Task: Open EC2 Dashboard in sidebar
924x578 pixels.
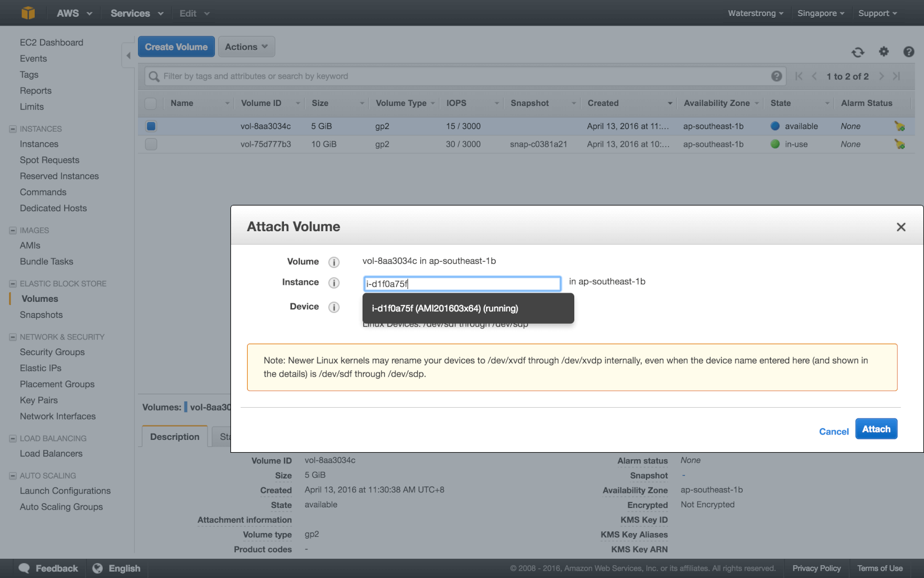Action: [51, 42]
